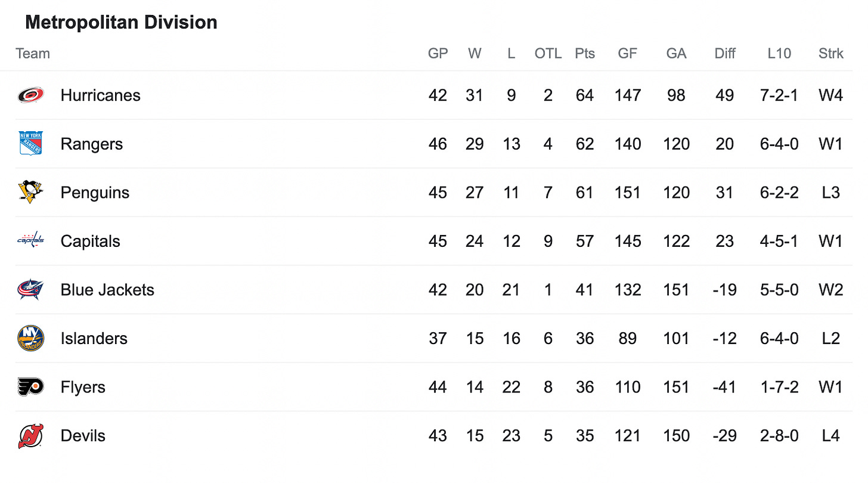Screen dimensions: 868x483
Task: Click the Flyers team logo
Action: coord(30,387)
